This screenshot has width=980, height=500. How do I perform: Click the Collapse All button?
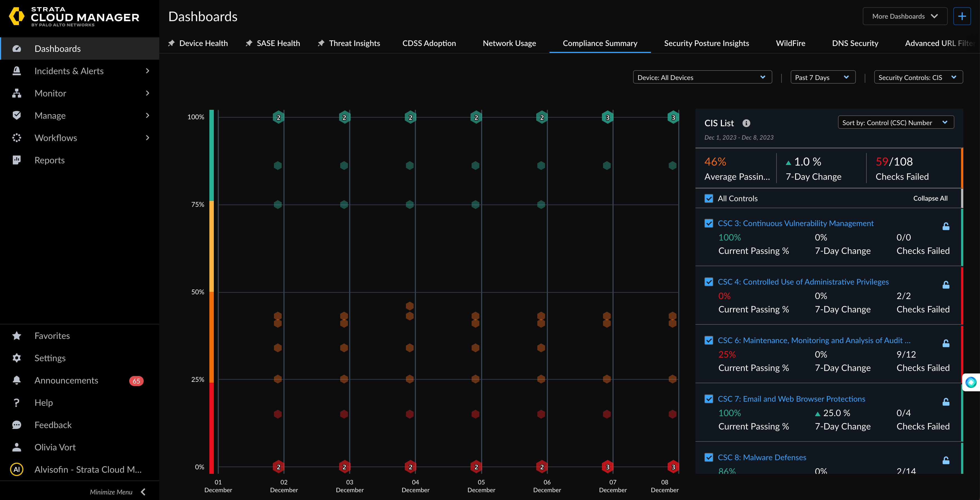[930, 198]
